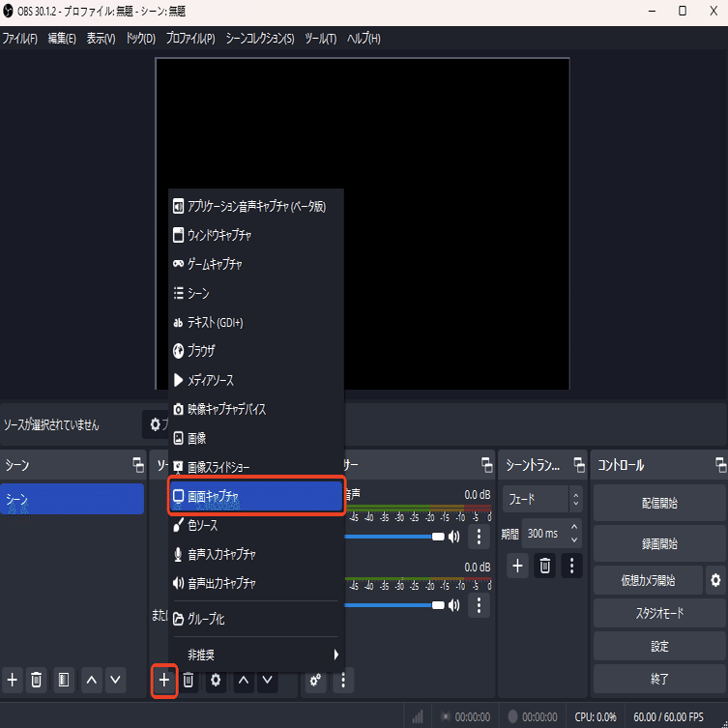Image resolution: width=728 pixels, height=728 pixels.
Task: Open the 編集(E) menu
Action: click(62, 39)
